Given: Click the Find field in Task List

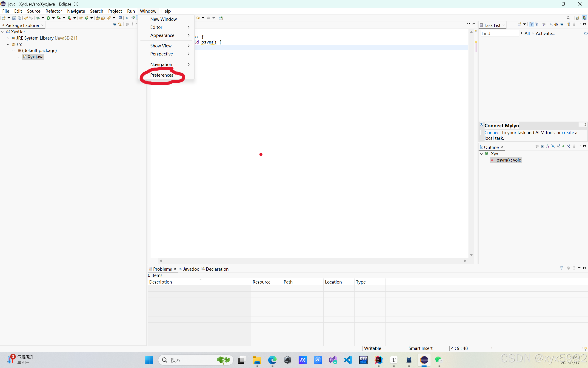Looking at the screenshot, I should pos(499,33).
